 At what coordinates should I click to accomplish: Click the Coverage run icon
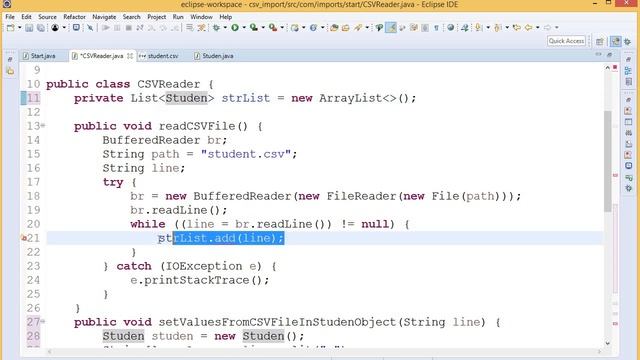[x=254, y=28]
